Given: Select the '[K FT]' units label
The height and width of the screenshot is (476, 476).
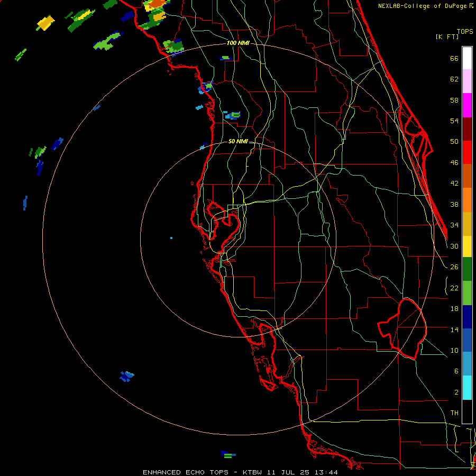Looking at the screenshot, I should click(x=447, y=36).
